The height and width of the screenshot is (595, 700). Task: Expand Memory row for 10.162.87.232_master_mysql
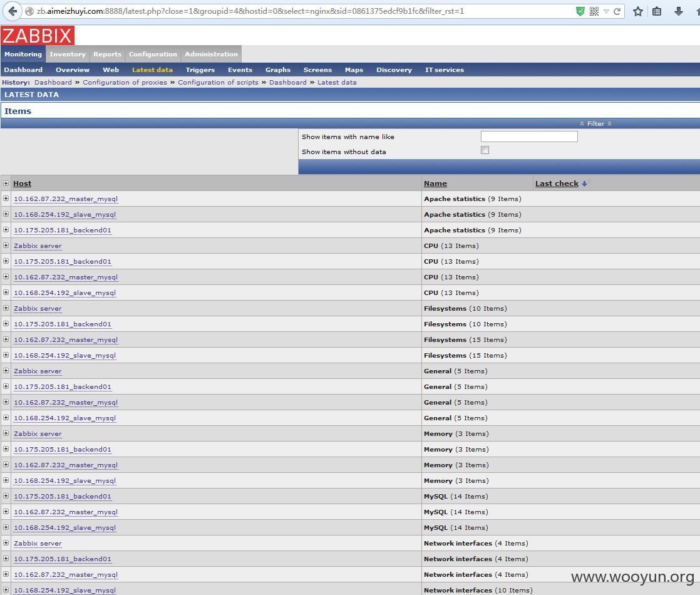pos(6,465)
